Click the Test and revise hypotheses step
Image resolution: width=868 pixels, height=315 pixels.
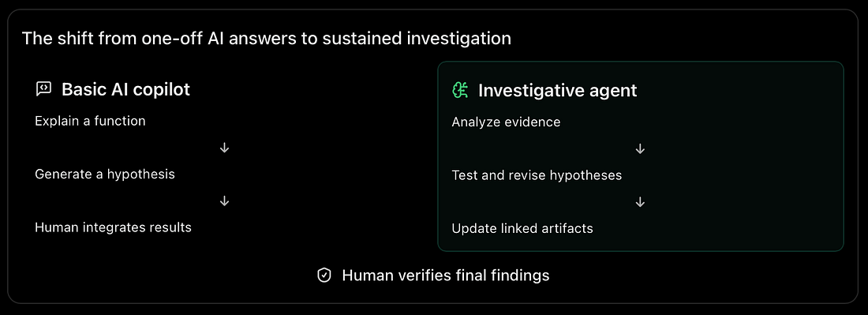[537, 175]
